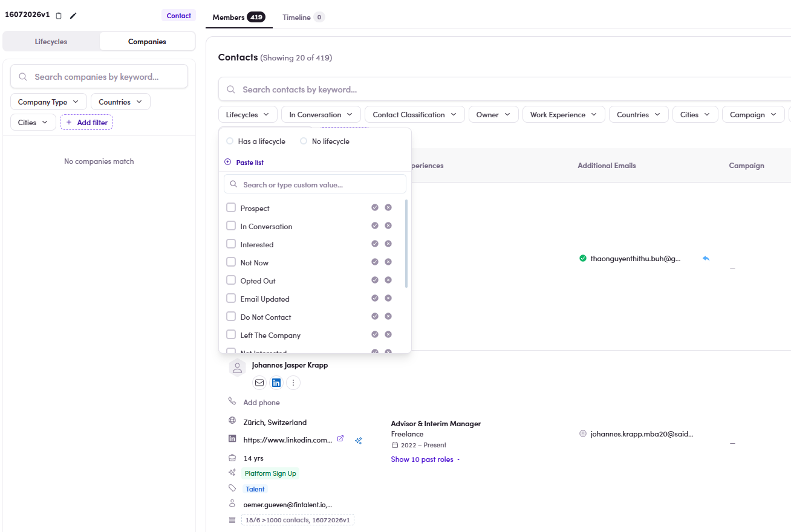Open the linkedin.com profile URL link

(288, 440)
